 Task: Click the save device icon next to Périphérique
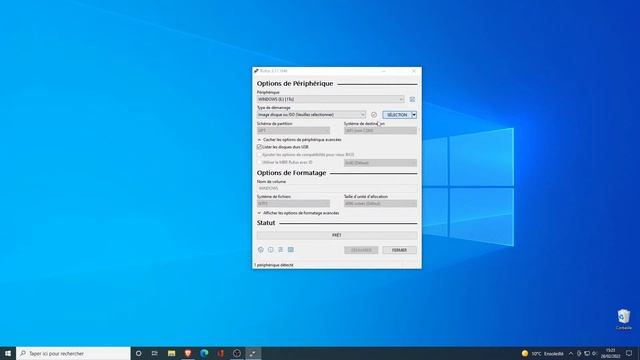coord(412,99)
